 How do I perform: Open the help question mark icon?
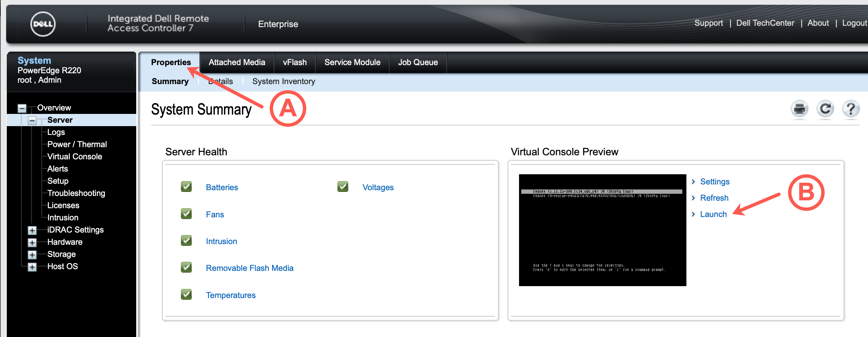850,109
